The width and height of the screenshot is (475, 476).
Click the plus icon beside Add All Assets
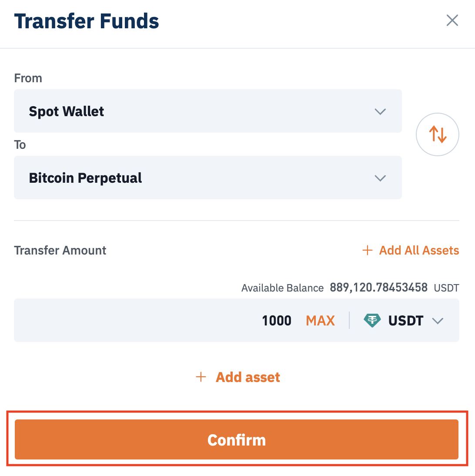click(x=368, y=251)
